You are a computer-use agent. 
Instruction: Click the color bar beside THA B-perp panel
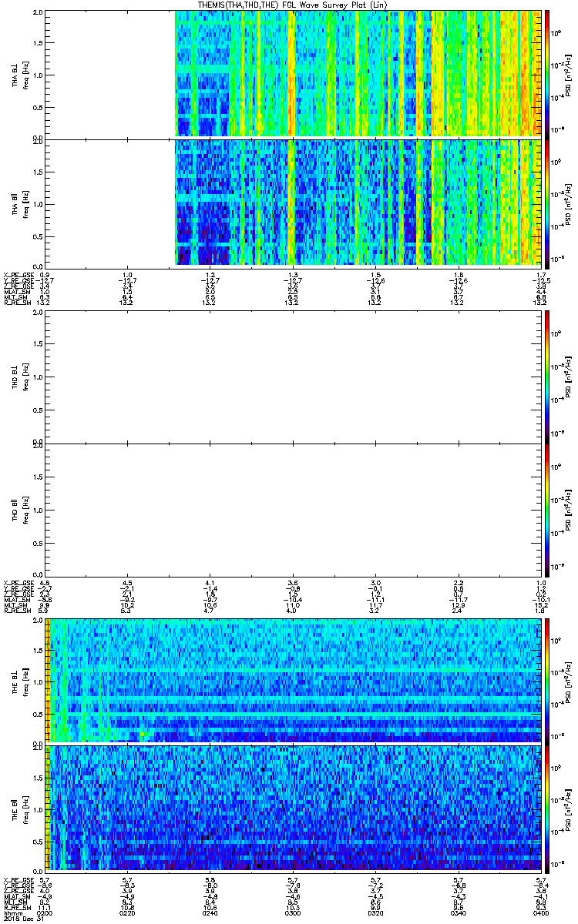pyautogui.click(x=548, y=75)
